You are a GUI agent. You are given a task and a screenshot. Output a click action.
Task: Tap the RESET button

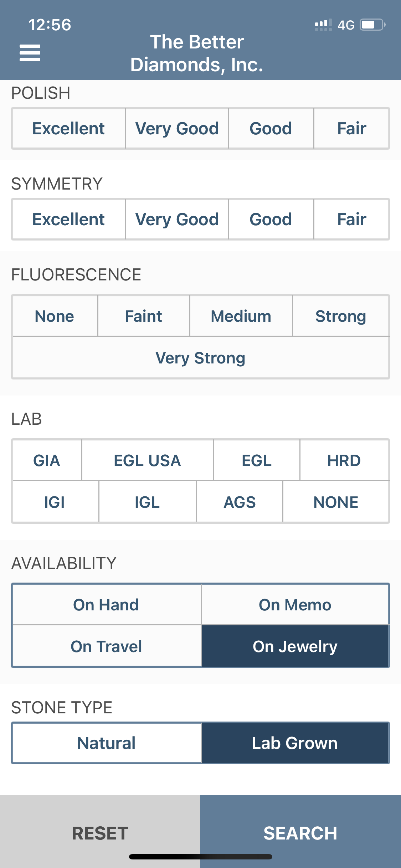(100, 833)
